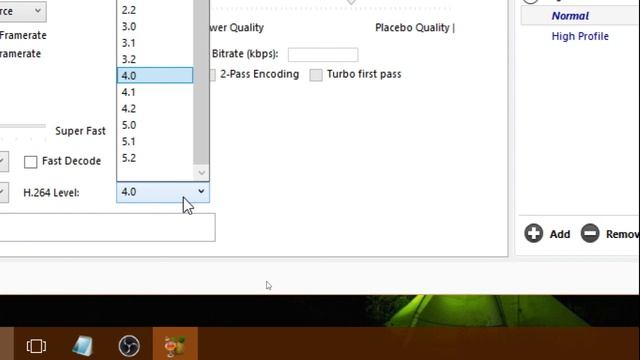Click the extra options text box
This screenshot has height=360, width=640.
[x=107, y=227]
